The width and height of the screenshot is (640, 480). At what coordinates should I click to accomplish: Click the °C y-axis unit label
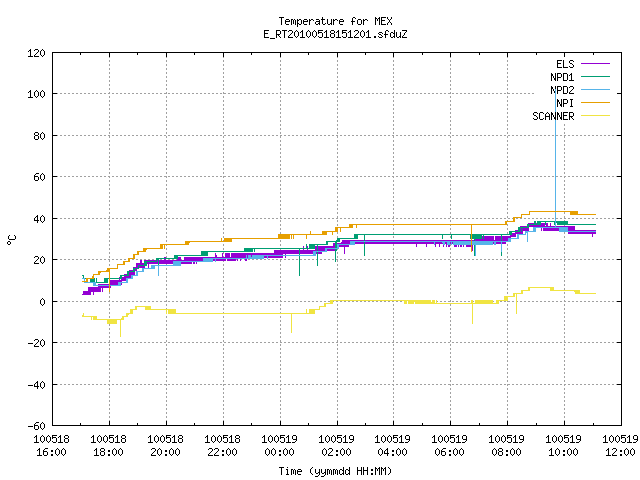tap(12, 240)
